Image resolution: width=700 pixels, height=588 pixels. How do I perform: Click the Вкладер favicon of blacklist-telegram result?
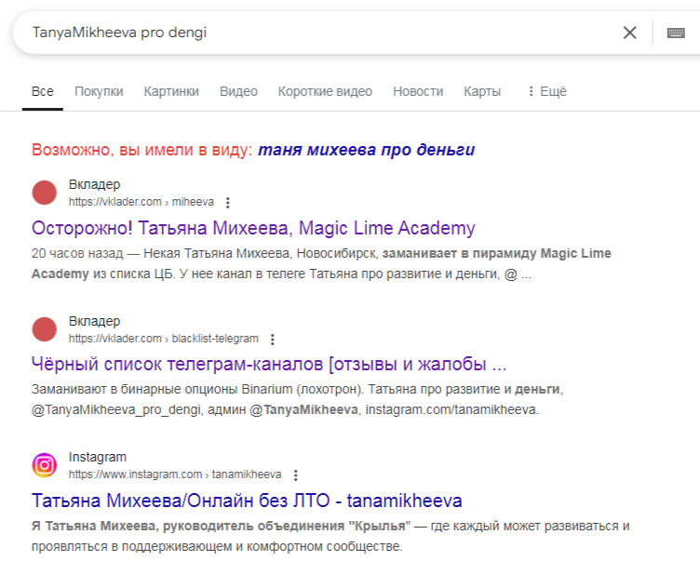tap(44, 329)
